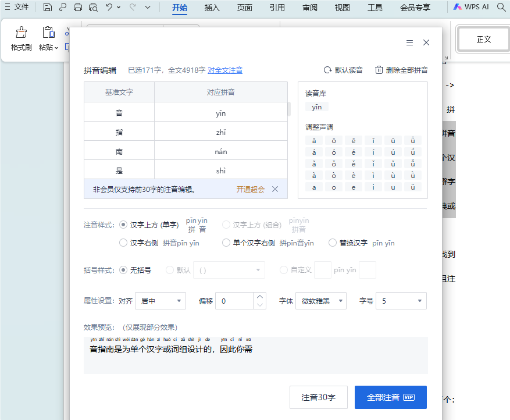Image resolution: width=510 pixels, height=420 pixels.
Task: Decrease the 偏移 offset value
Action: pos(259,305)
